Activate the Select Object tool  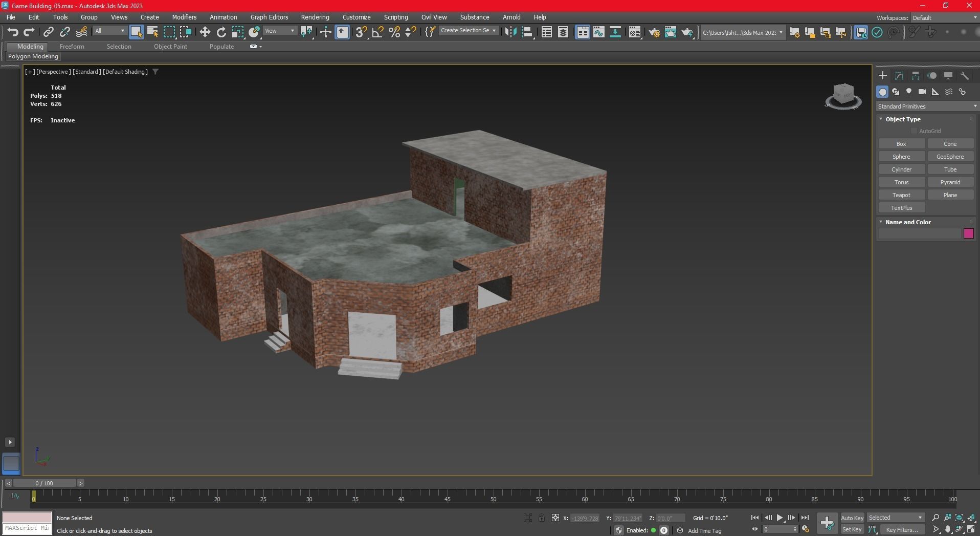137,32
